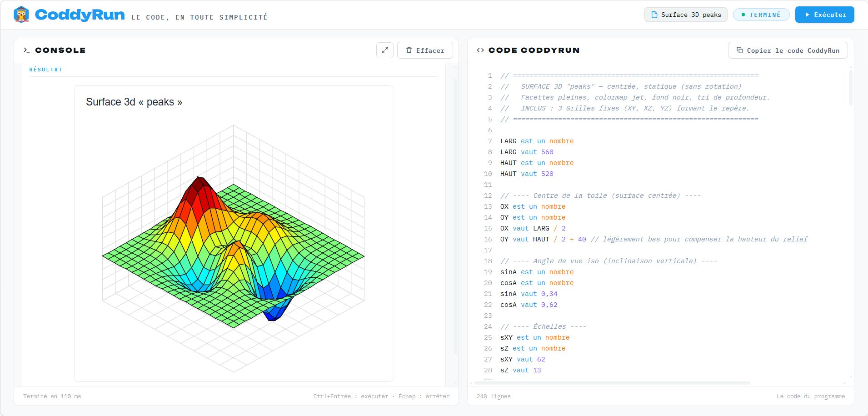Click line 7 'LARG est un nombre'

click(x=537, y=141)
